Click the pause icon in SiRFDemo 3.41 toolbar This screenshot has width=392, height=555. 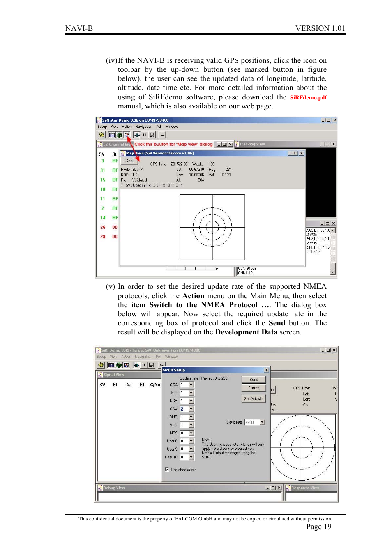[144, 365]
